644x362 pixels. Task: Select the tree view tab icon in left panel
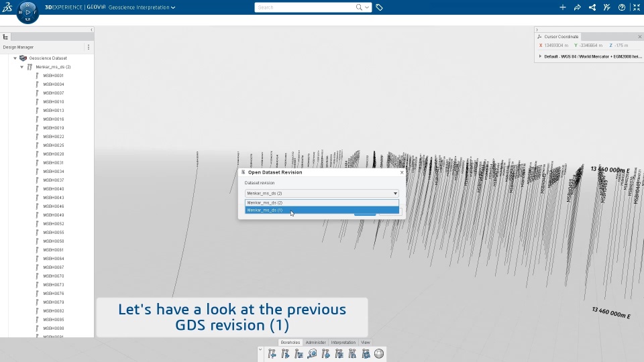pos(5,37)
